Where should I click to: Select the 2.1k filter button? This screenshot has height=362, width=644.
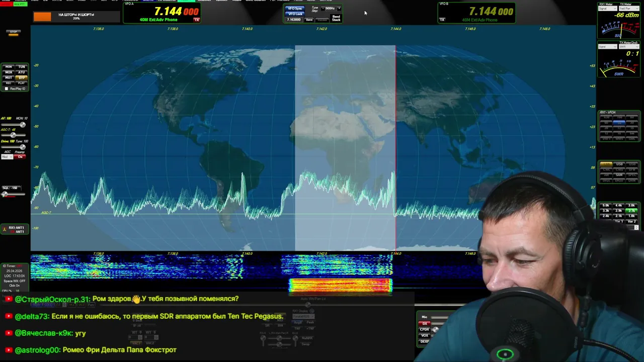pos(619,216)
